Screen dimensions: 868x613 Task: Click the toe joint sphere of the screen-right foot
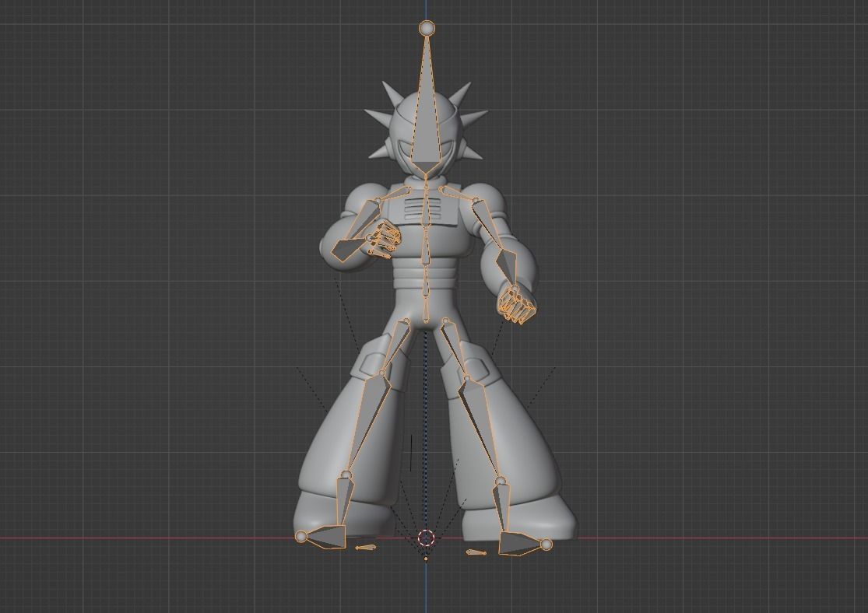click(546, 545)
